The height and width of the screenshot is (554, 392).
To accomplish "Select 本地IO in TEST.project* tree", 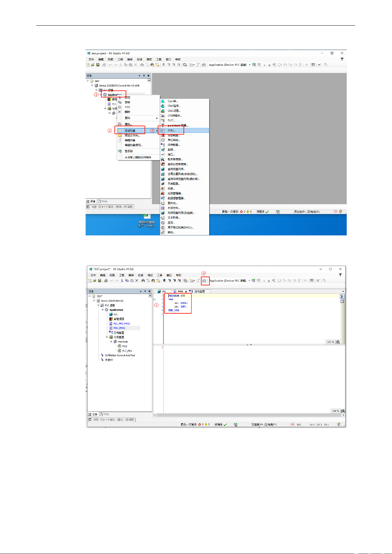I will tap(109, 360).
